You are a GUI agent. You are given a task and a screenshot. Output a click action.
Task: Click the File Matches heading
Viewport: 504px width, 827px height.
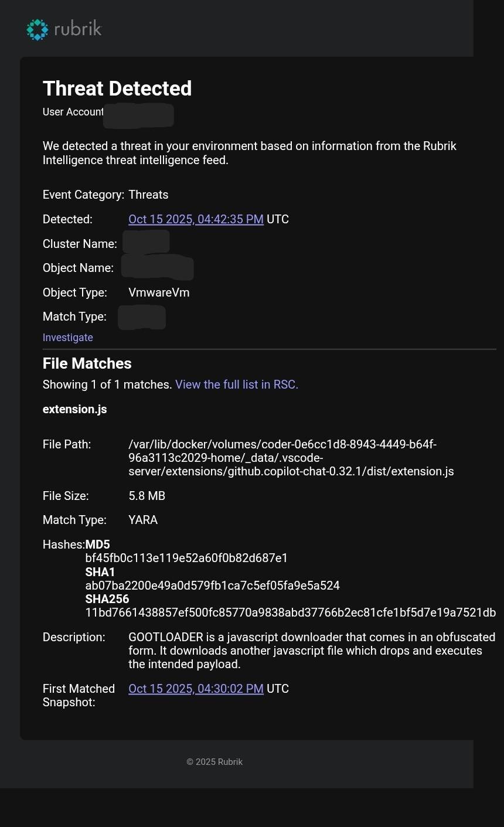click(87, 363)
